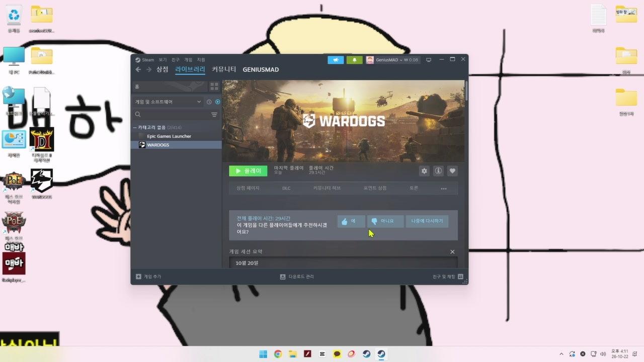Open the Windows Start menu
Screen dimensions: 644x362
(x=263, y=354)
